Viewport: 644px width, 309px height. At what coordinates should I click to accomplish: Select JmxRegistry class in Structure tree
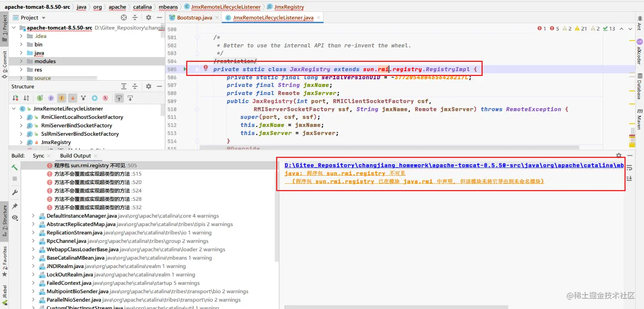click(x=56, y=142)
